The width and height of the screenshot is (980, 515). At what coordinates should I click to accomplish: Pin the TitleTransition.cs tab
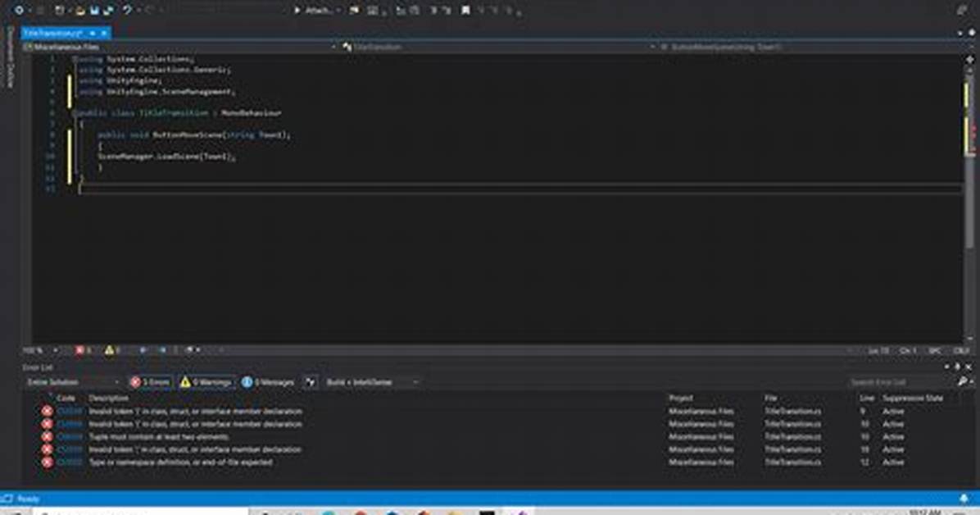[x=93, y=33]
